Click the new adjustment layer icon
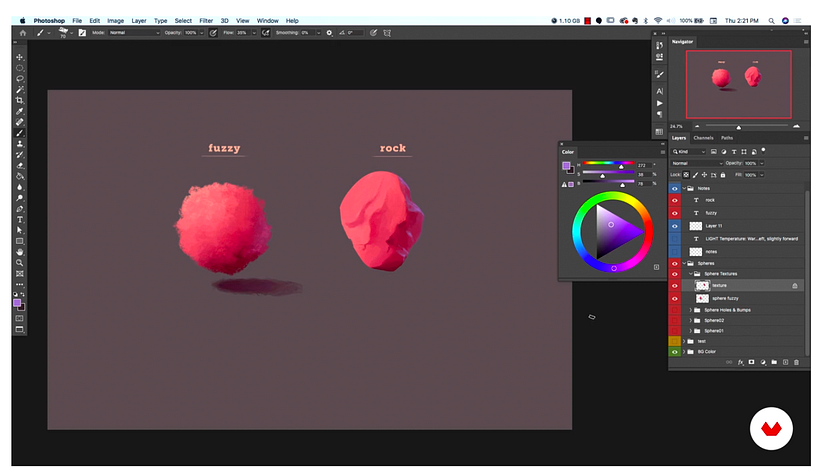Viewport: 820px width, 467px height. (763, 362)
